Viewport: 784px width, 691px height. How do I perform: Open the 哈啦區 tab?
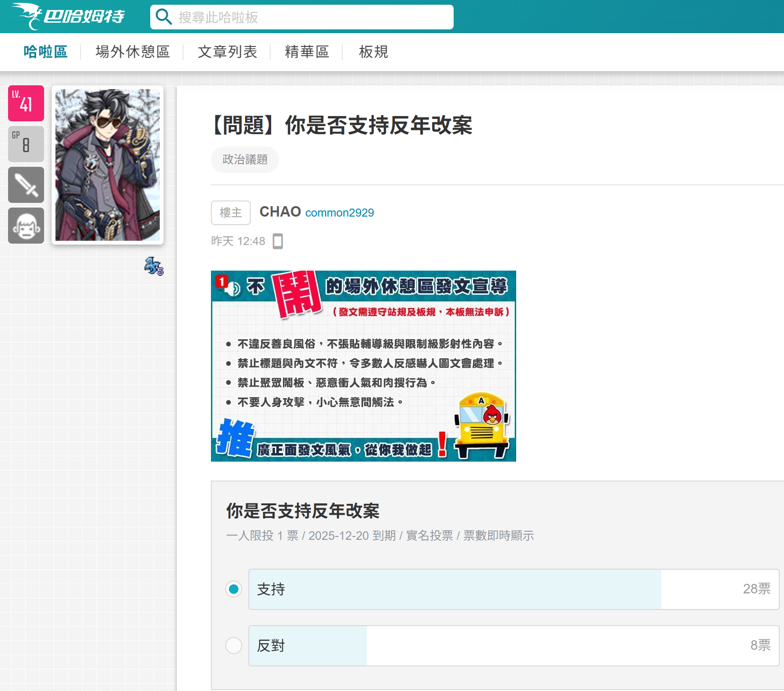click(46, 52)
